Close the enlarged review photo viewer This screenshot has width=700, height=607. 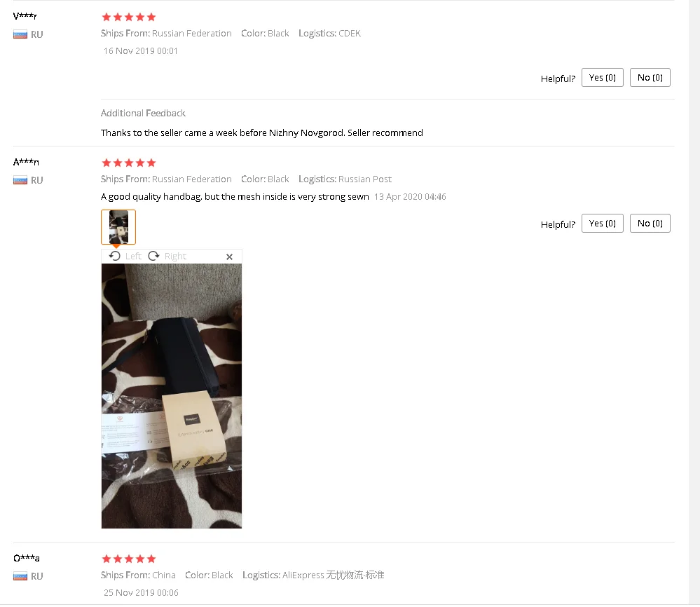click(x=229, y=257)
